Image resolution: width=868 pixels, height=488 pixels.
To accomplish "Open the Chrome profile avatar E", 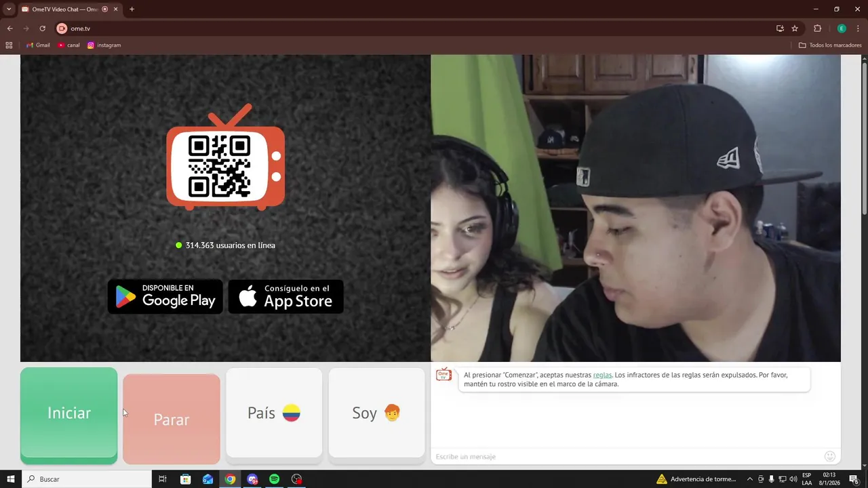I will pyautogui.click(x=842, y=28).
